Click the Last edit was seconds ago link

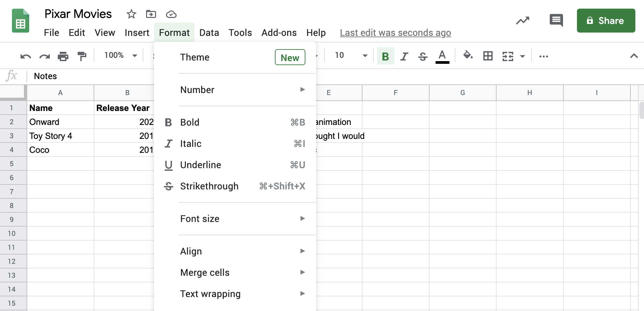pos(395,33)
